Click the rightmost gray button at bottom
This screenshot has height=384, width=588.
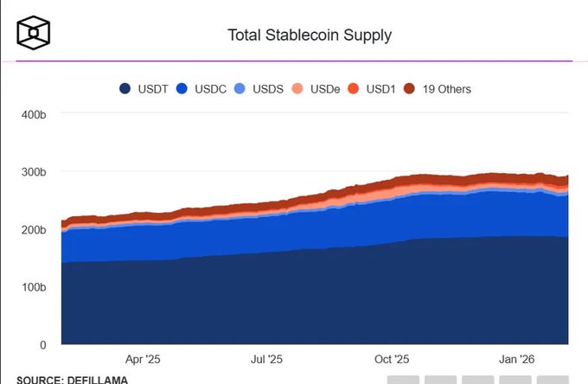coord(553,379)
